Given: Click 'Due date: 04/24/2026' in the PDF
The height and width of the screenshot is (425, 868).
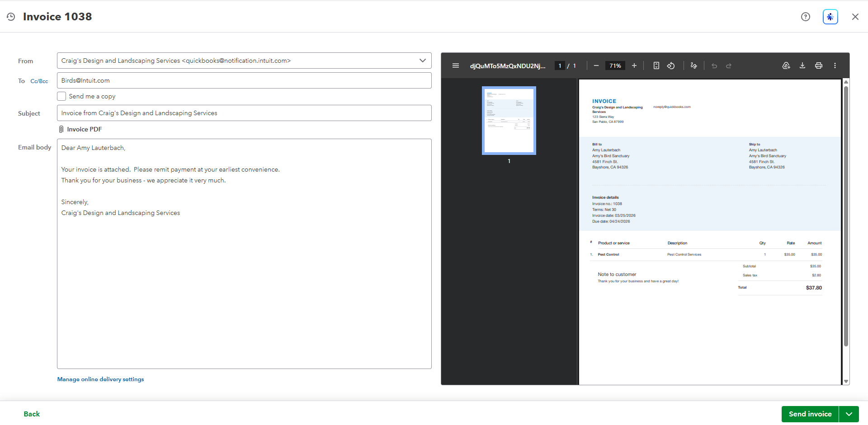Looking at the screenshot, I should pos(611,221).
